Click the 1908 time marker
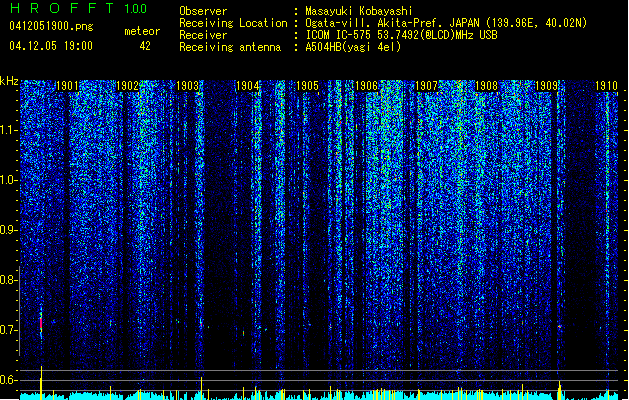 [486, 86]
